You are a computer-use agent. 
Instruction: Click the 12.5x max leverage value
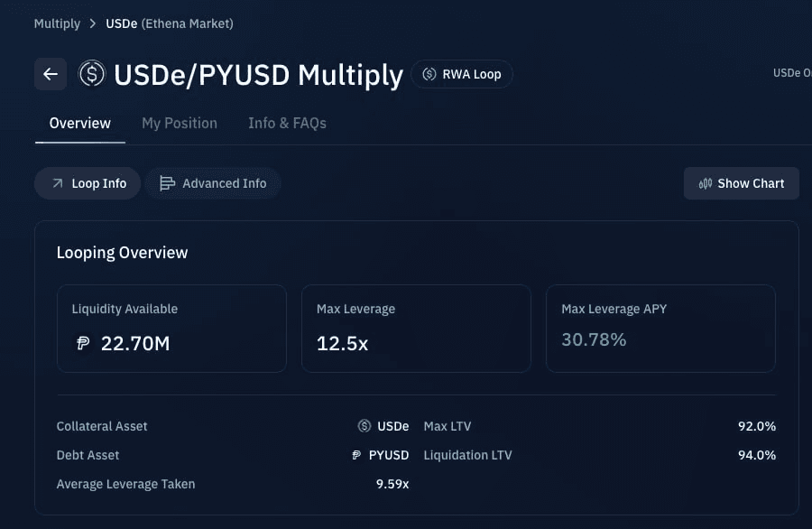pos(342,343)
